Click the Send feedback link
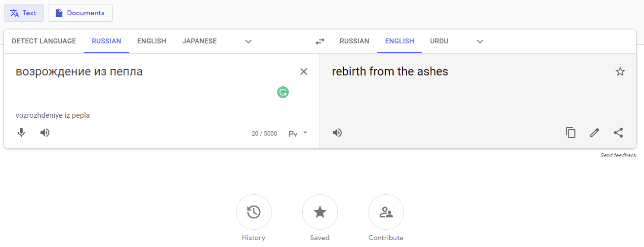The width and height of the screenshot is (644, 247). [618, 155]
